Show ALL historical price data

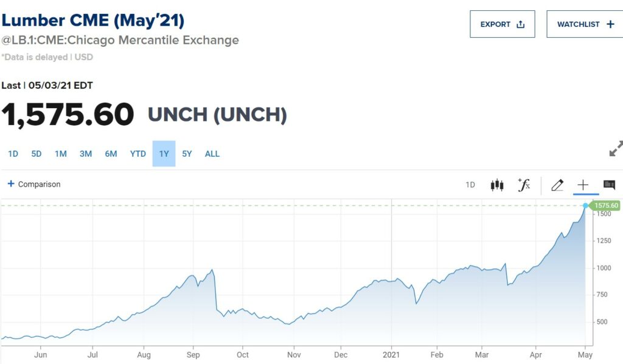click(212, 154)
